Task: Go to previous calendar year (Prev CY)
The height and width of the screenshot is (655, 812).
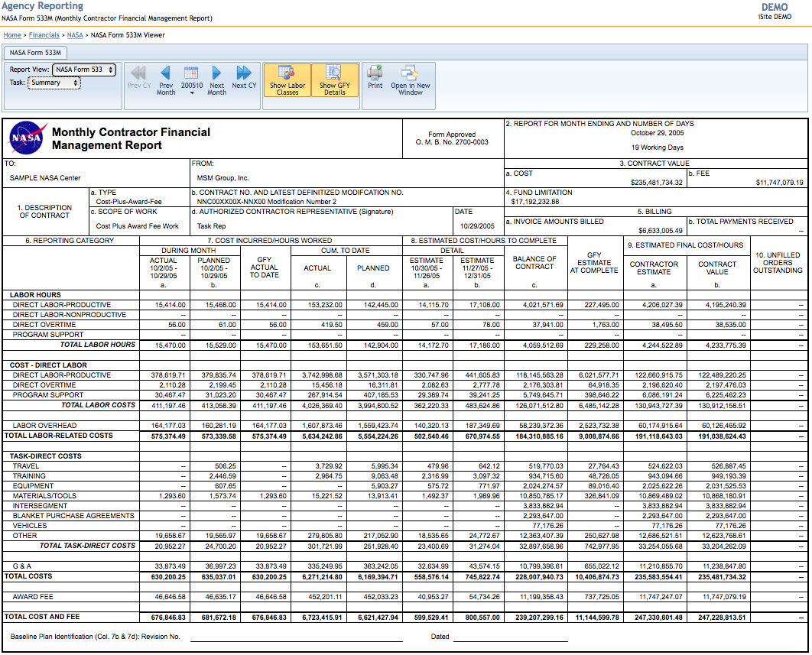Action: point(139,78)
